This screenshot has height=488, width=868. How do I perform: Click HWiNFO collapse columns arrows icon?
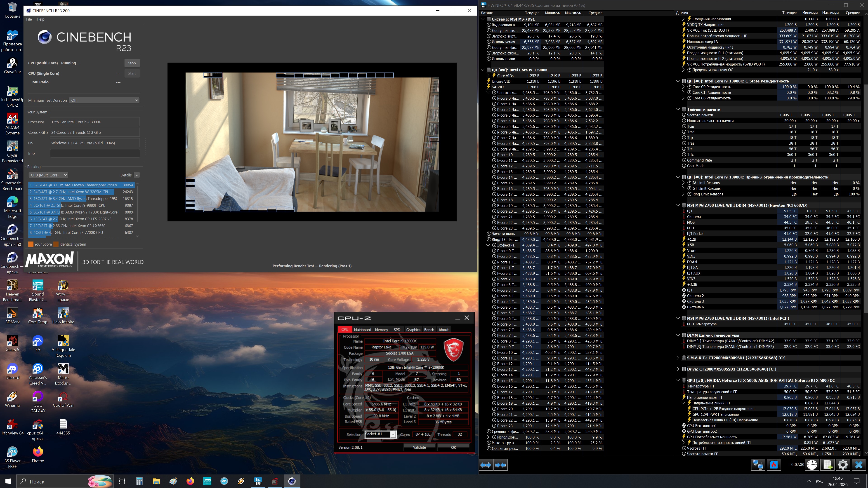coord(500,465)
